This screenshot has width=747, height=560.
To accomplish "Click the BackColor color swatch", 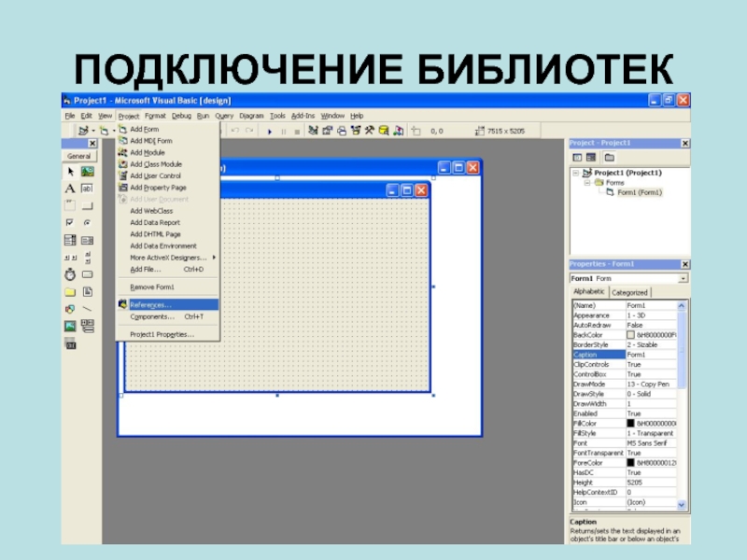I will coord(630,334).
